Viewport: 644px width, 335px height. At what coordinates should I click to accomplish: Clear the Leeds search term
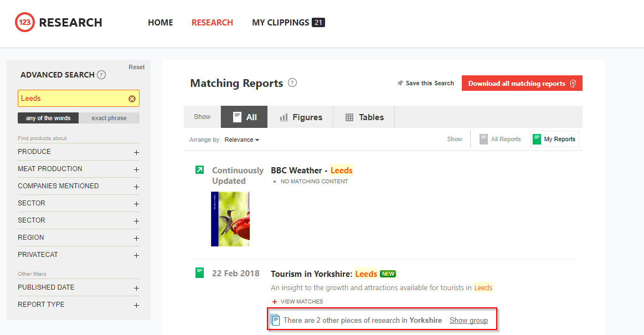click(132, 98)
